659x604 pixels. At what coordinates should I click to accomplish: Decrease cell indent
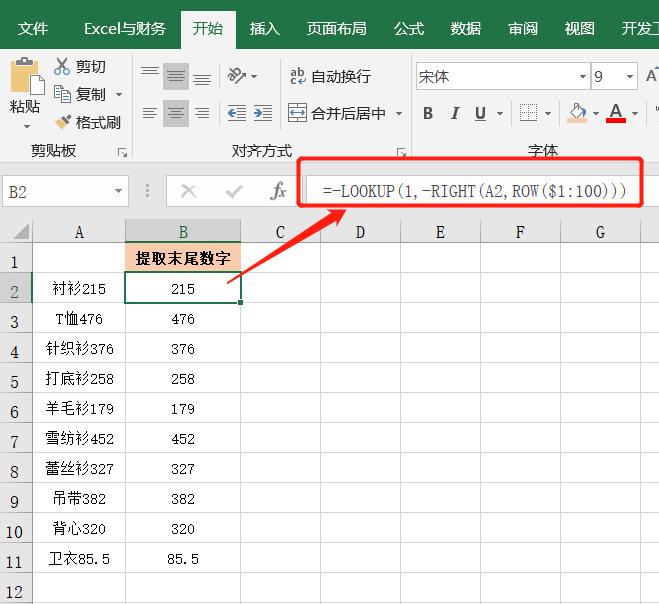[237, 113]
